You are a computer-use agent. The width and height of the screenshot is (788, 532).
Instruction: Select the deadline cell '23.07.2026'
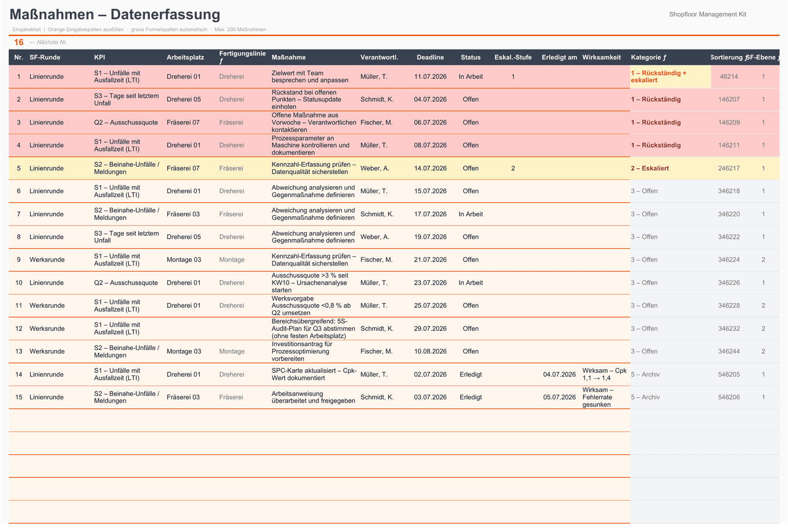431,283
